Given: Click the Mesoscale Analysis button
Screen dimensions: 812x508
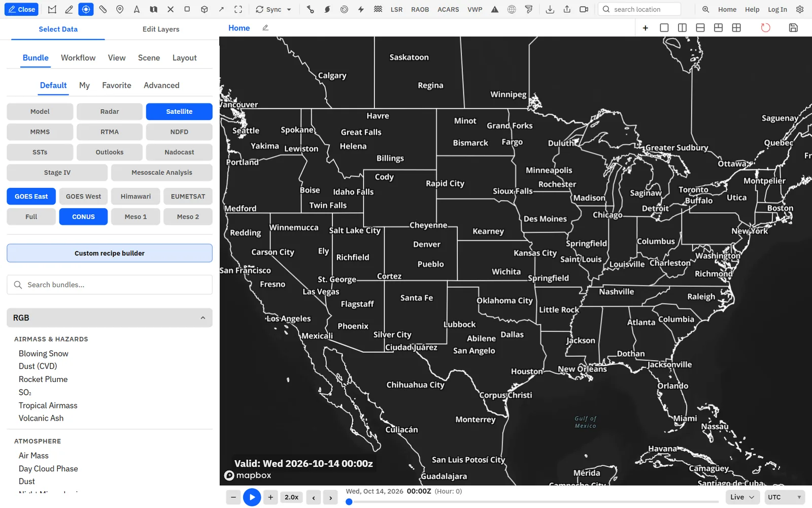Looking at the screenshot, I should coord(162,172).
